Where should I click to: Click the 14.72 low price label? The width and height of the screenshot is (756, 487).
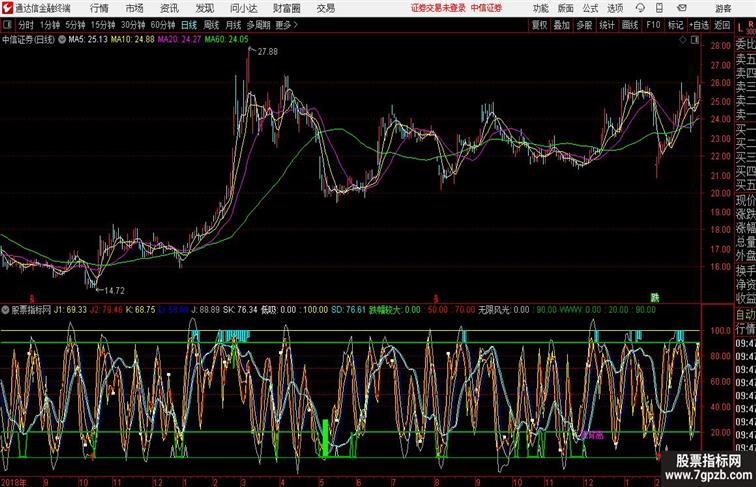114,291
